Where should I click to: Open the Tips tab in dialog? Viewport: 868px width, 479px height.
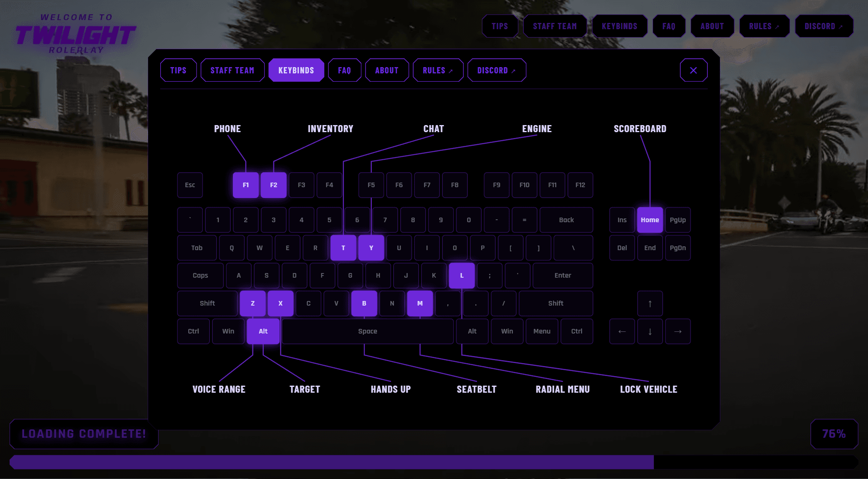(178, 70)
